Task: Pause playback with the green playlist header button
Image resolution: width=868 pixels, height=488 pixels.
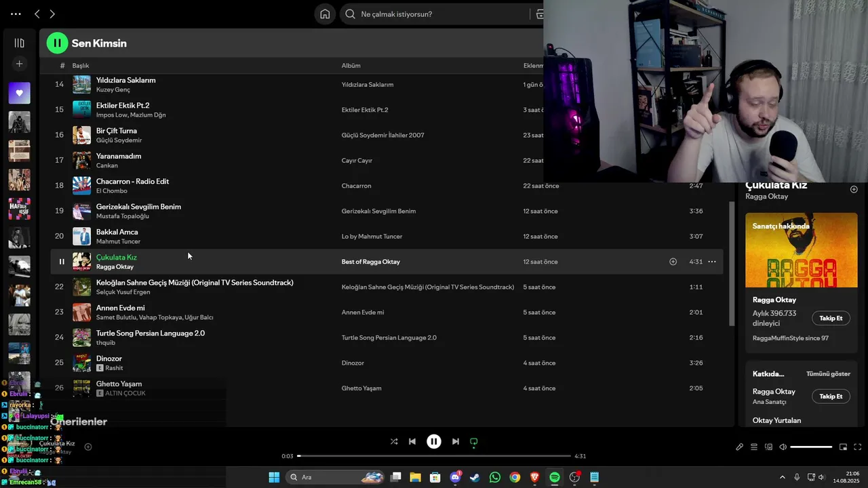Action: click(x=57, y=43)
